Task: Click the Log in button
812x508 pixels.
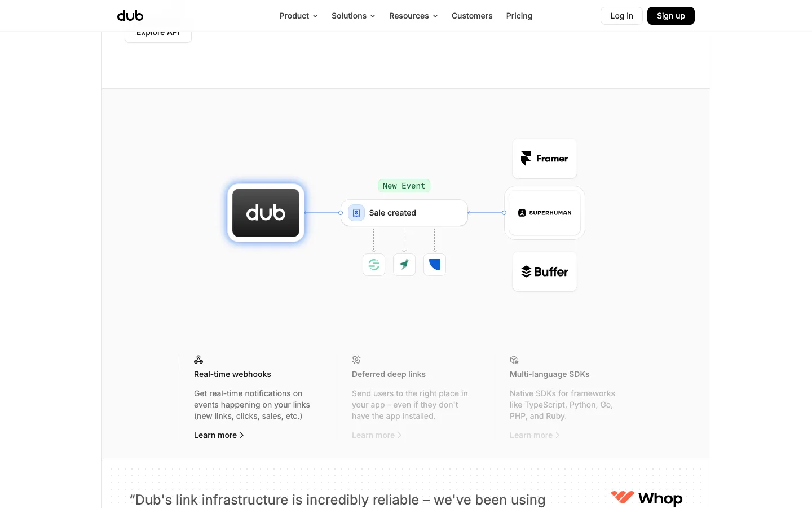Action: [621, 16]
